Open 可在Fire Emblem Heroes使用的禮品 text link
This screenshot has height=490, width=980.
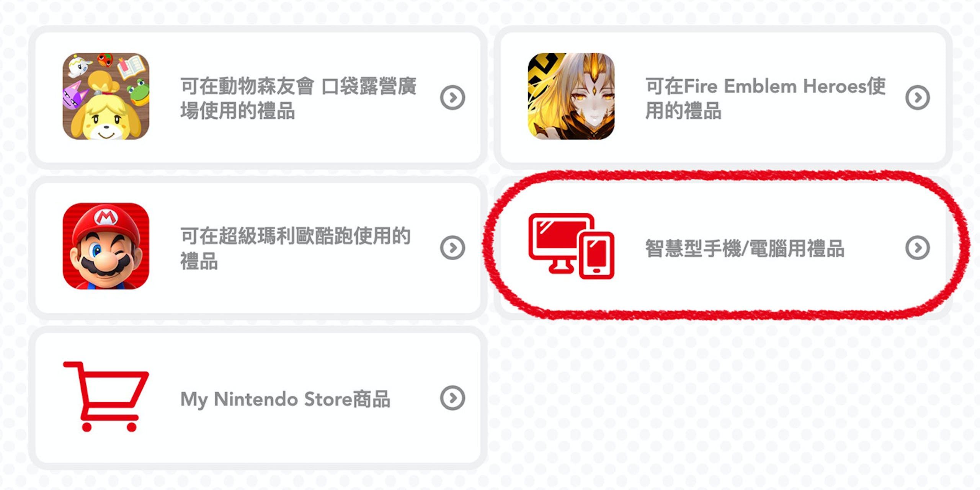point(765,98)
